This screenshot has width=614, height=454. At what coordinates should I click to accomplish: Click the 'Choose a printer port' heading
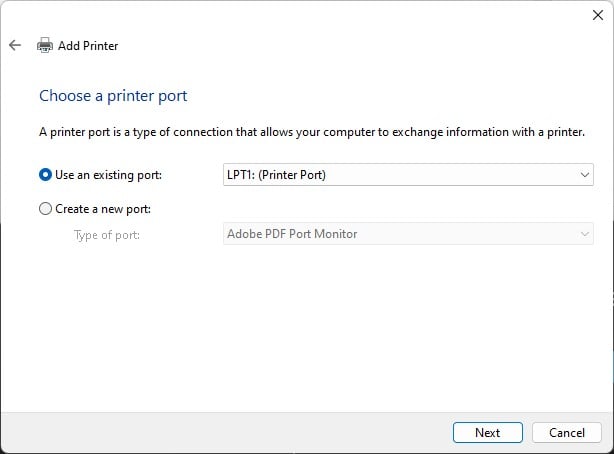113,96
